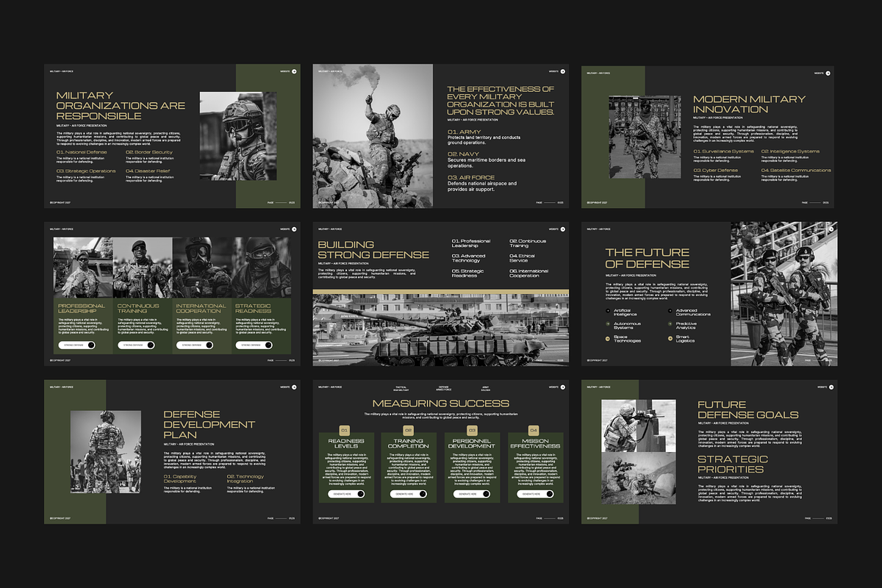The height and width of the screenshot is (588, 882).
Task: Click the arrow bullet beside Predictive Analytics
Action: tap(670, 325)
